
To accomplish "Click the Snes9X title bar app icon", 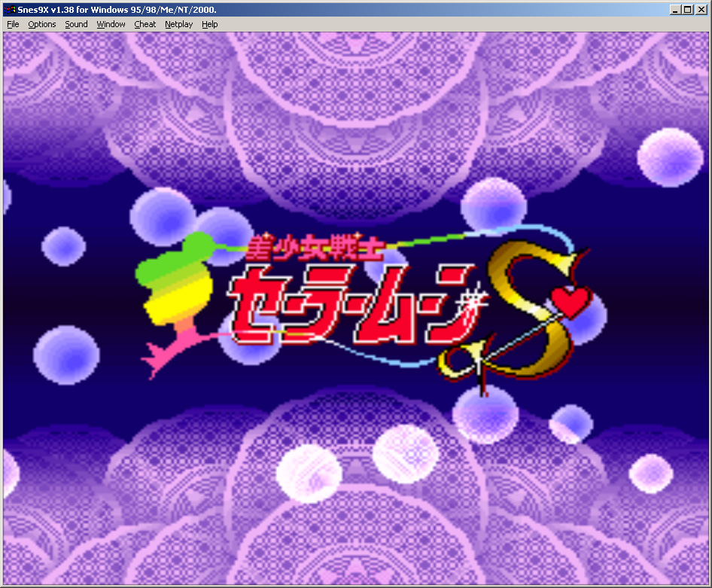I will click(10, 10).
